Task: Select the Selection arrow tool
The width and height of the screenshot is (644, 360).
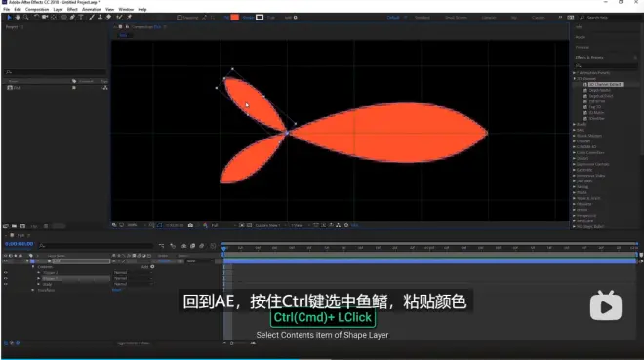Action: pos(9,17)
